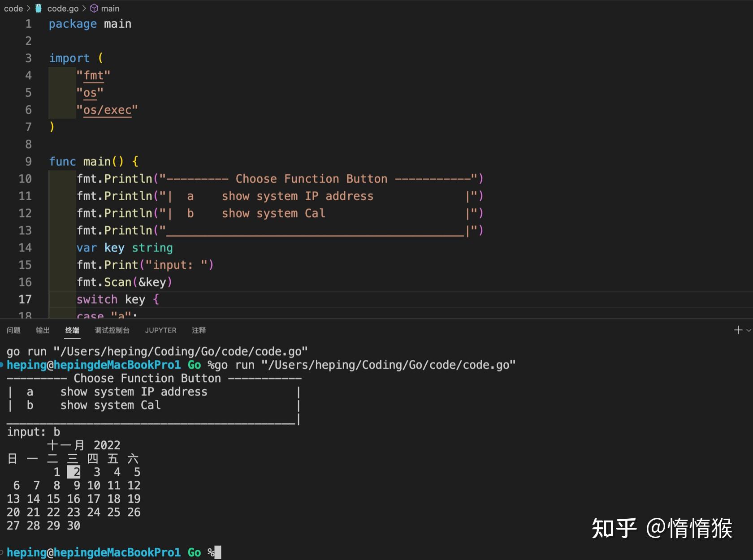Click 'show system Cal' in terminal output

[111, 405]
